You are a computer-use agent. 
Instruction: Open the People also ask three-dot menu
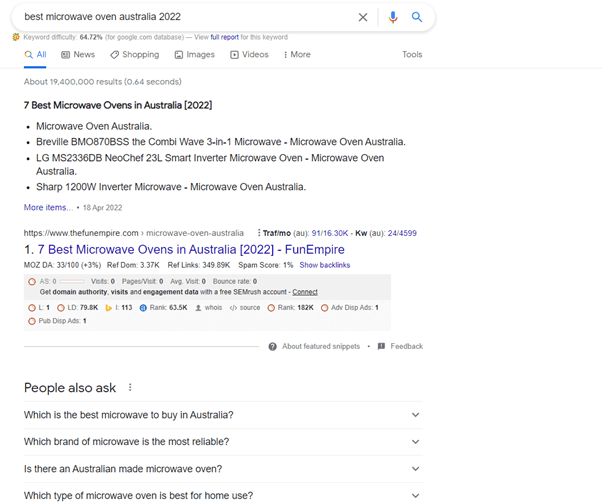tap(130, 387)
